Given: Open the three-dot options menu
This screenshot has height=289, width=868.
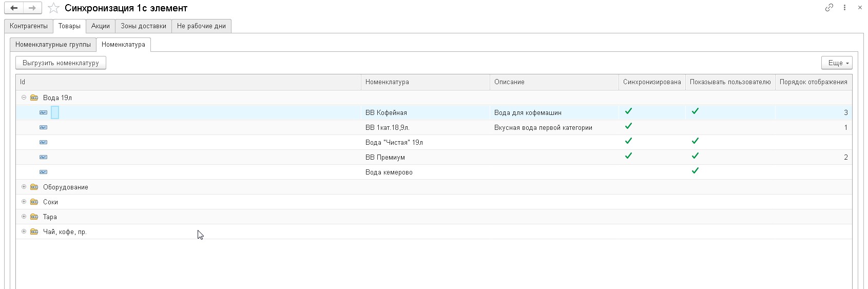Looking at the screenshot, I should click(x=844, y=8).
